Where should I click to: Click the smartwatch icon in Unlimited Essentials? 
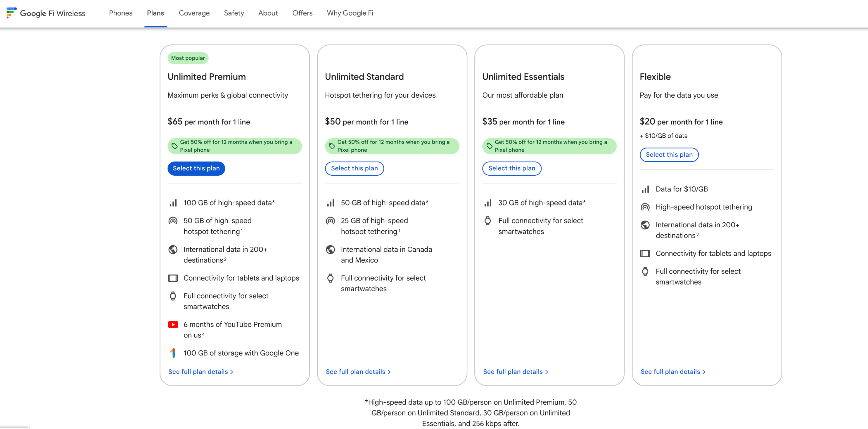pyautogui.click(x=487, y=221)
